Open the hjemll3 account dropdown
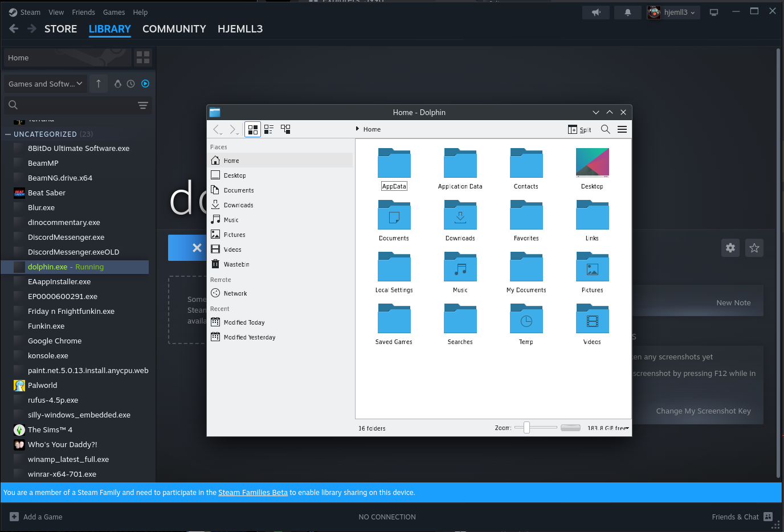 672,13
